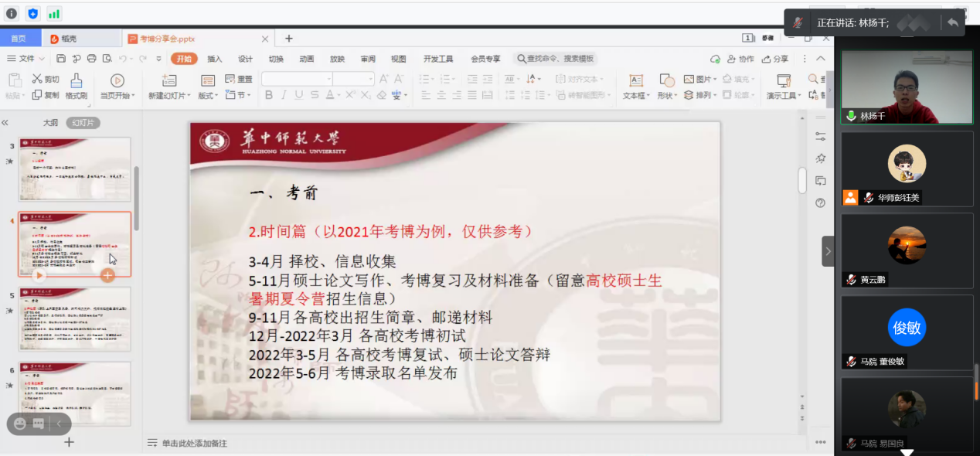Cut selection with the 剪切 scissors tool
Screen dimensions: 980x456
click(x=46, y=79)
